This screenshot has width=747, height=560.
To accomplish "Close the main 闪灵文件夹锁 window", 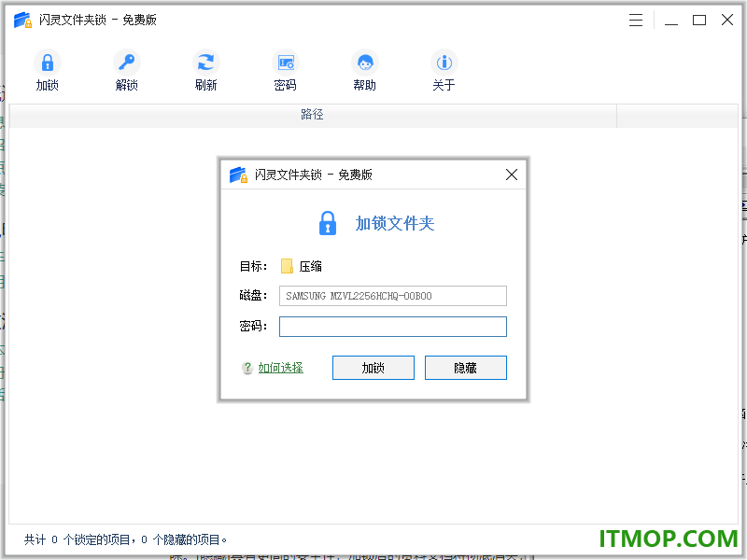I will click(727, 20).
